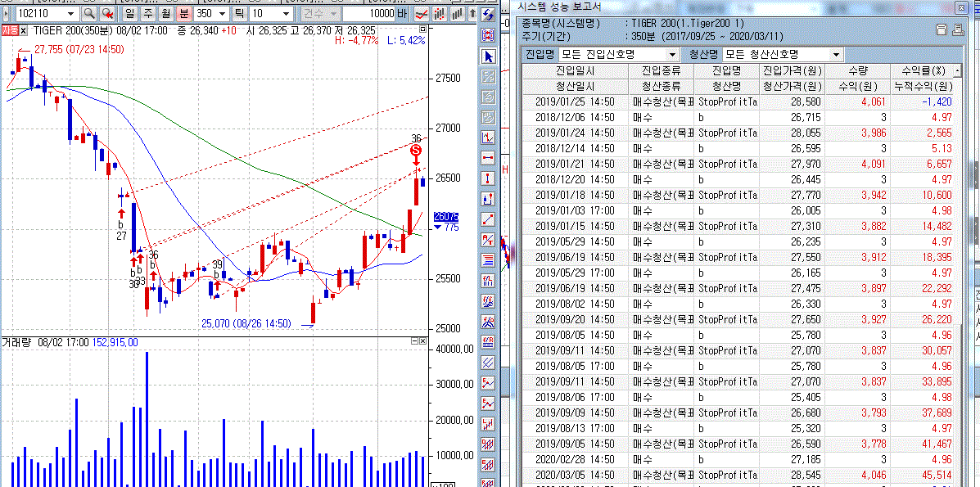The height and width of the screenshot is (487, 980).
Task: Select the vertical line drawing tool
Action: coord(489,178)
